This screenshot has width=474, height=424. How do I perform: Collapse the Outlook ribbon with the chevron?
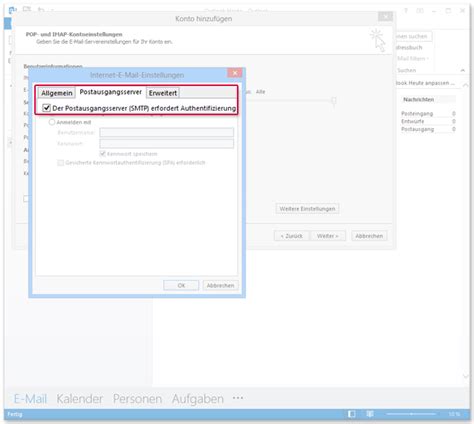pyautogui.click(x=463, y=70)
